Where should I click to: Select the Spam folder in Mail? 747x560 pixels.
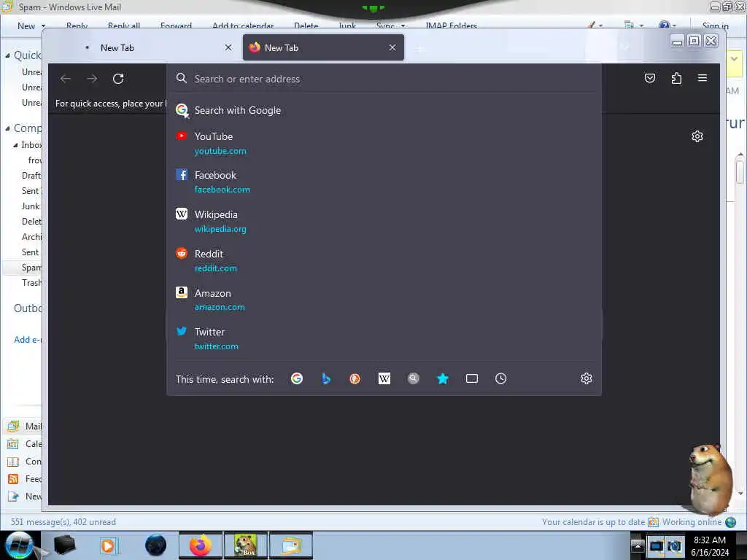[31, 268]
